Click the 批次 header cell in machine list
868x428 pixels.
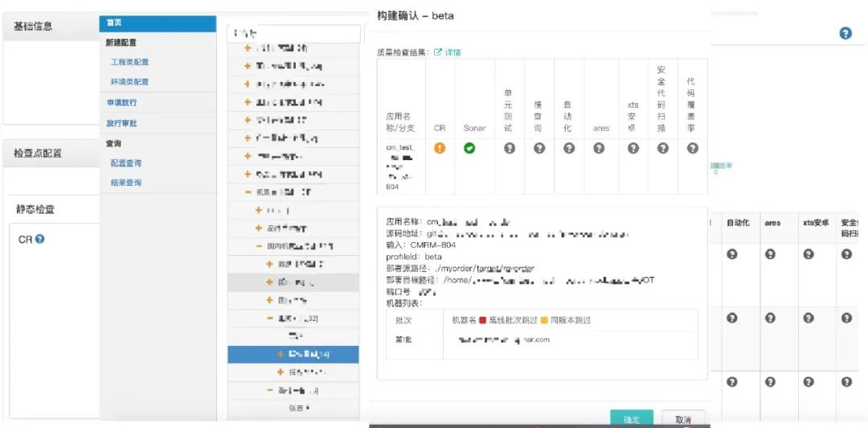(x=403, y=320)
